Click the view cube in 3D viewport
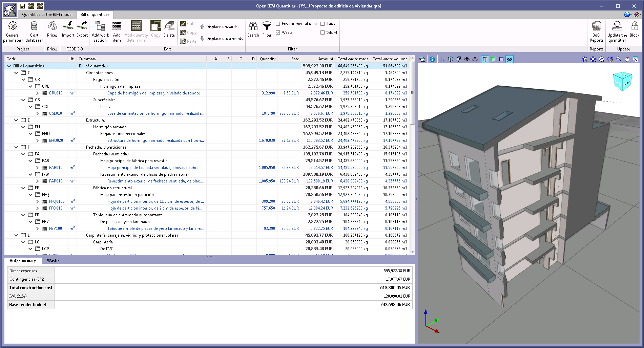This screenshot has height=348, width=644. pos(623,81)
